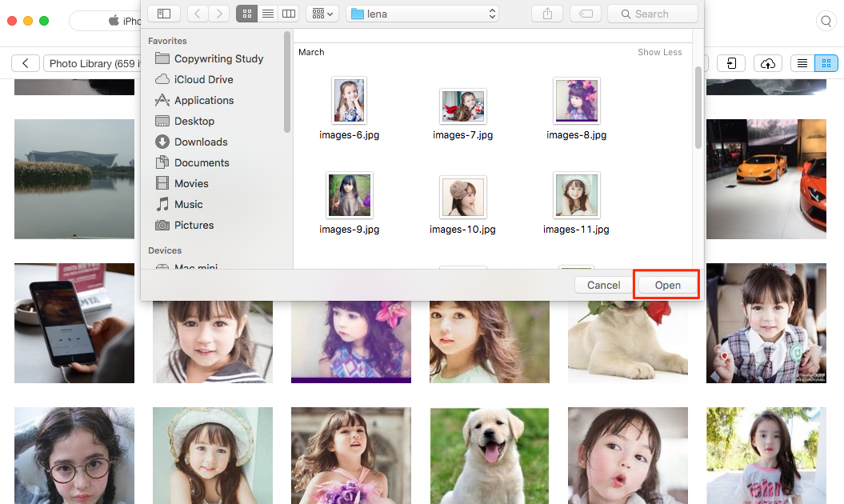Click the Share icon in file dialog
The image size is (844, 504).
click(x=547, y=14)
